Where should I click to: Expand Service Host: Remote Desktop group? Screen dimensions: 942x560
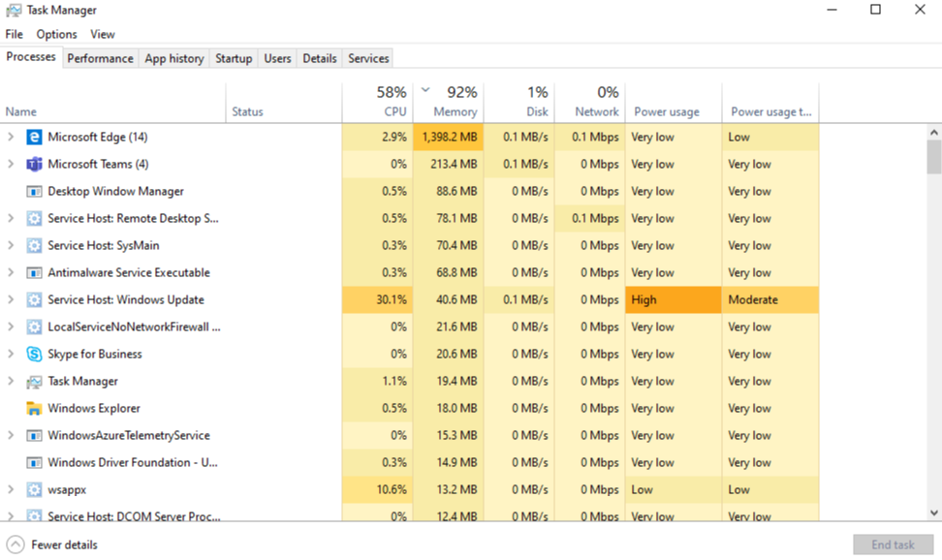pos(11,218)
